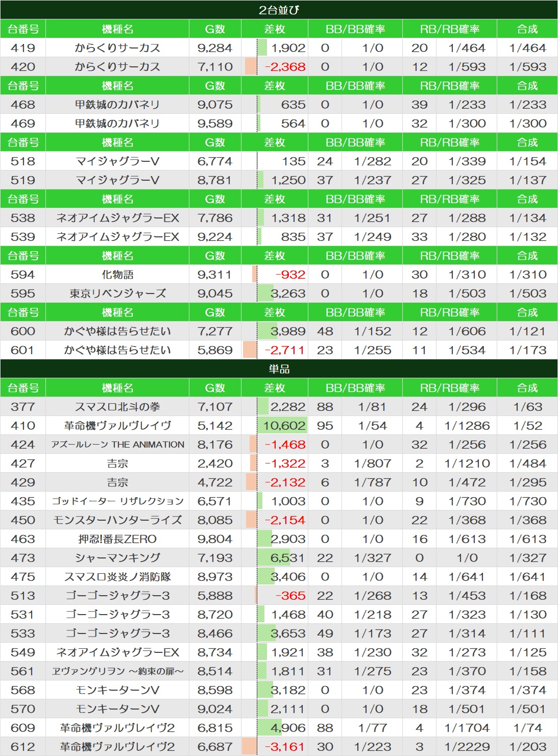Select machine number 570 cell

[x=23, y=709]
